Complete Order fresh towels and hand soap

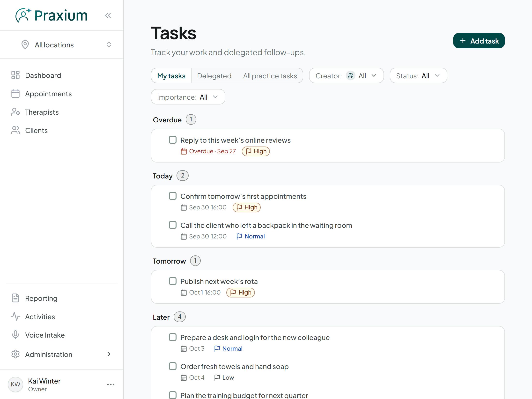click(x=173, y=366)
